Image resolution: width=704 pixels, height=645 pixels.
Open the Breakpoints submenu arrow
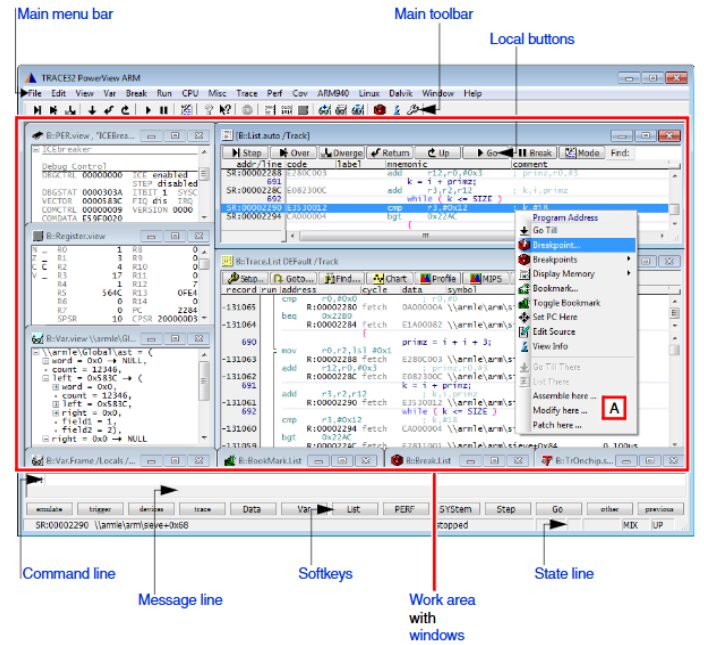coord(629,259)
